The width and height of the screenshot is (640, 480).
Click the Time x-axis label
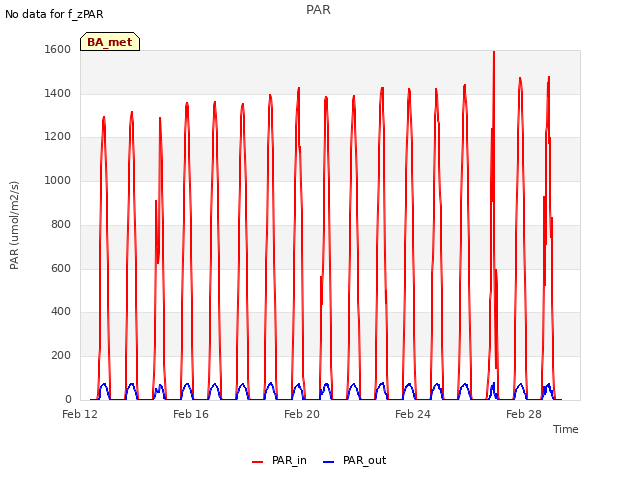point(566,429)
